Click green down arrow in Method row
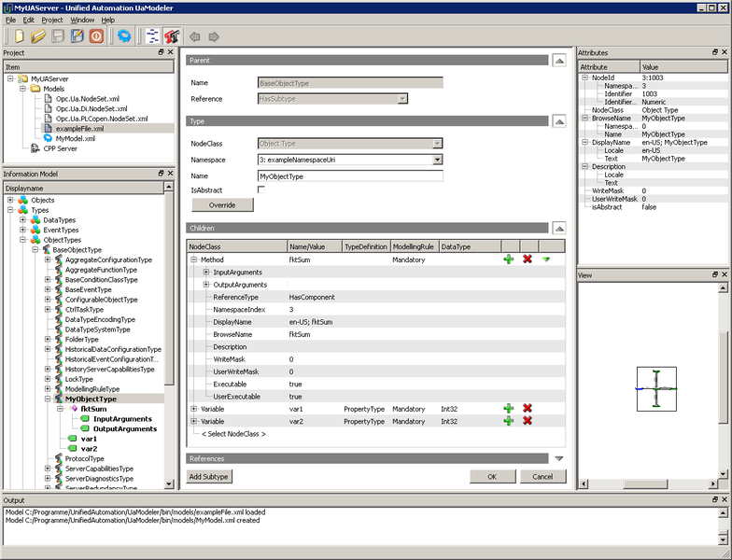 [x=546, y=259]
